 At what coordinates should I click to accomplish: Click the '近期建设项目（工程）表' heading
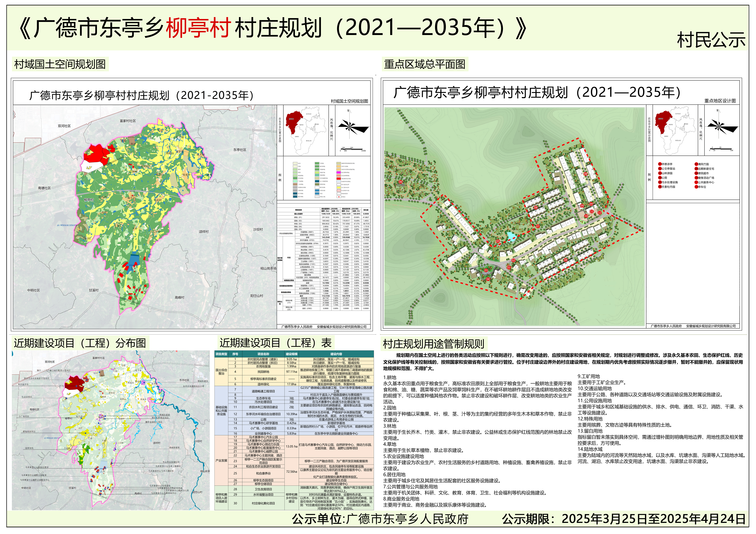[276, 343]
